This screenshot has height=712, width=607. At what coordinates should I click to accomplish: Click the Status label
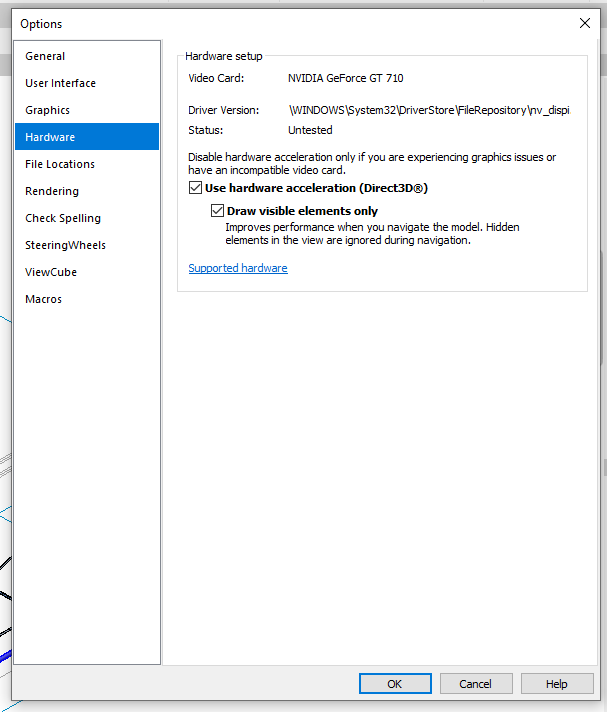tap(206, 130)
